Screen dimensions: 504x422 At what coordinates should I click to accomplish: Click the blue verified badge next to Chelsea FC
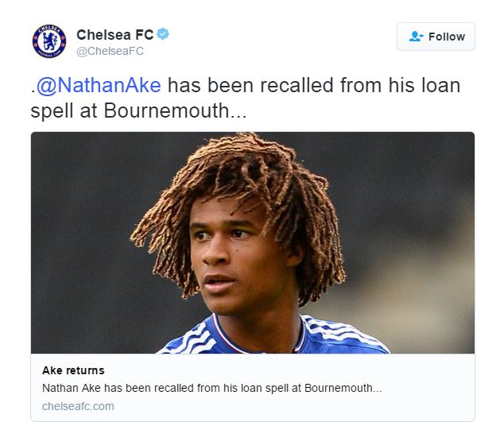click(x=163, y=33)
